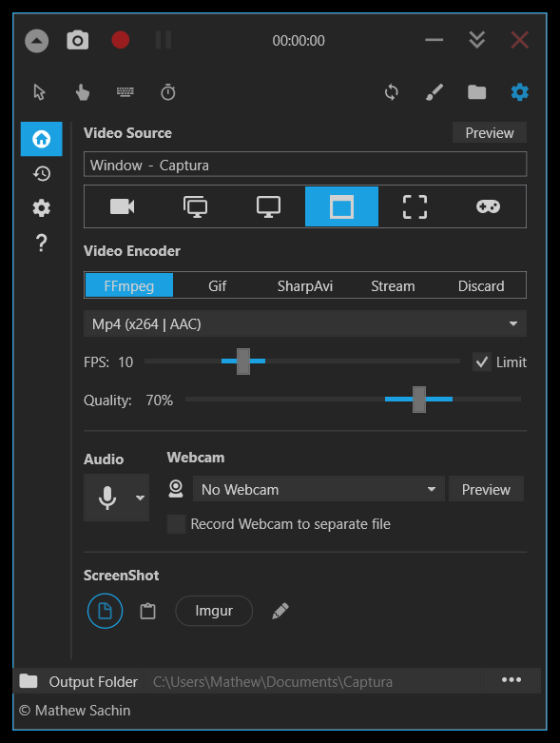This screenshot has width=560, height=743.
Task: Start recording with the red record button
Action: point(120,40)
